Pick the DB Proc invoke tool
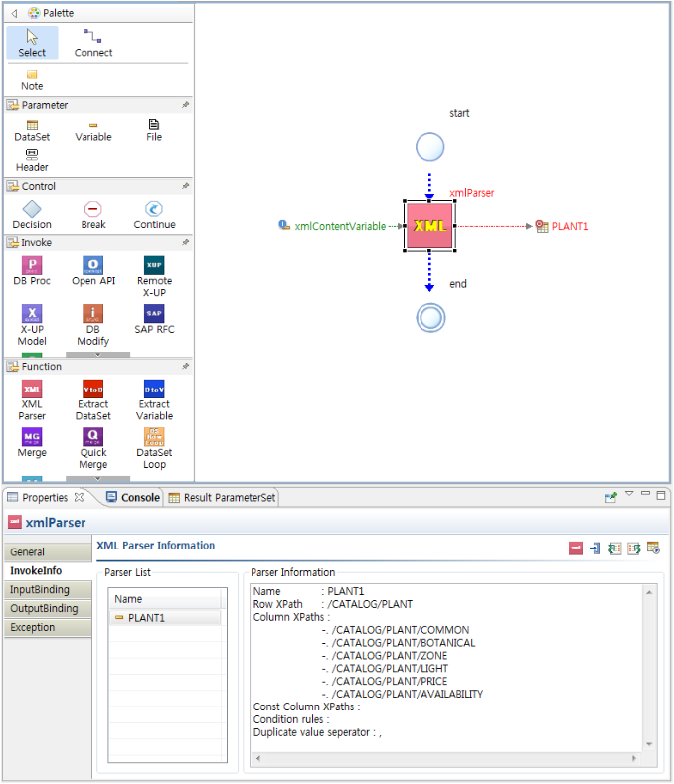The height and width of the screenshot is (784, 674). click(32, 265)
